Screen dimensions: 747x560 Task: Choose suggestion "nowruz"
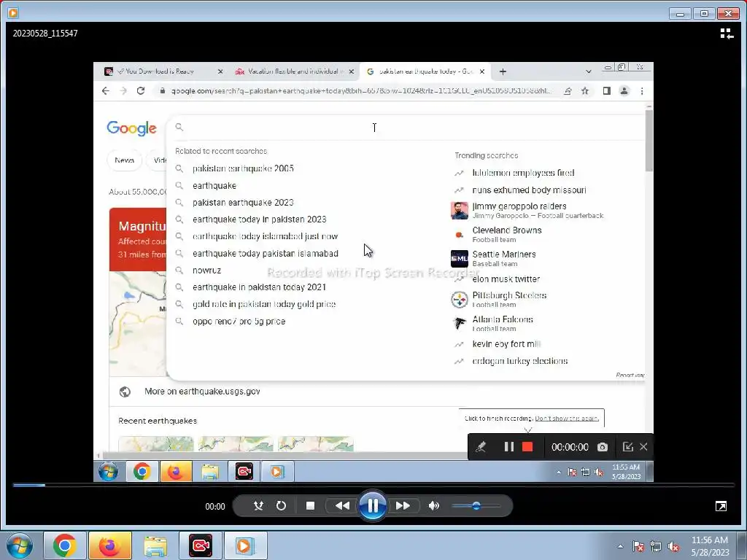pyautogui.click(x=206, y=270)
